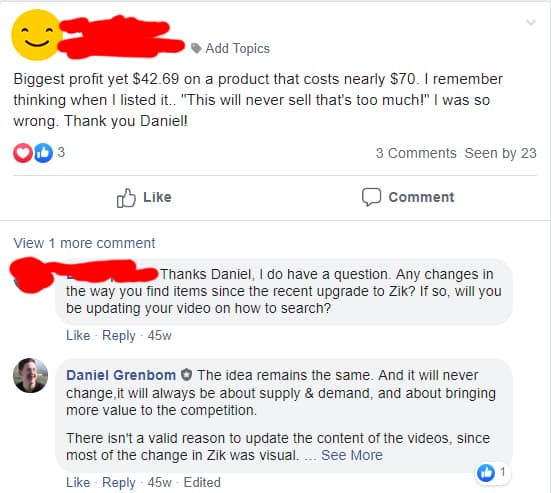View who is in Seen by 23
Image resolution: width=551 pixels, height=493 pixels.
pyautogui.click(x=500, y=153)
